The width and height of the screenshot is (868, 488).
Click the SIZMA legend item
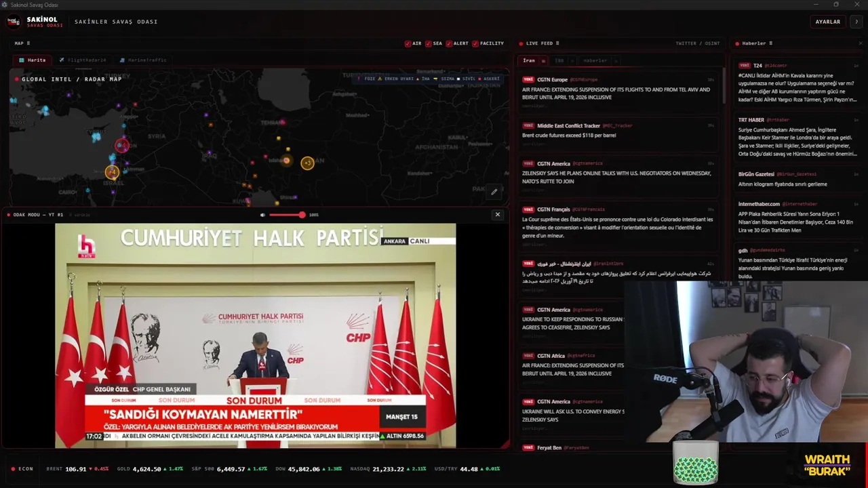tap(446, 79)
